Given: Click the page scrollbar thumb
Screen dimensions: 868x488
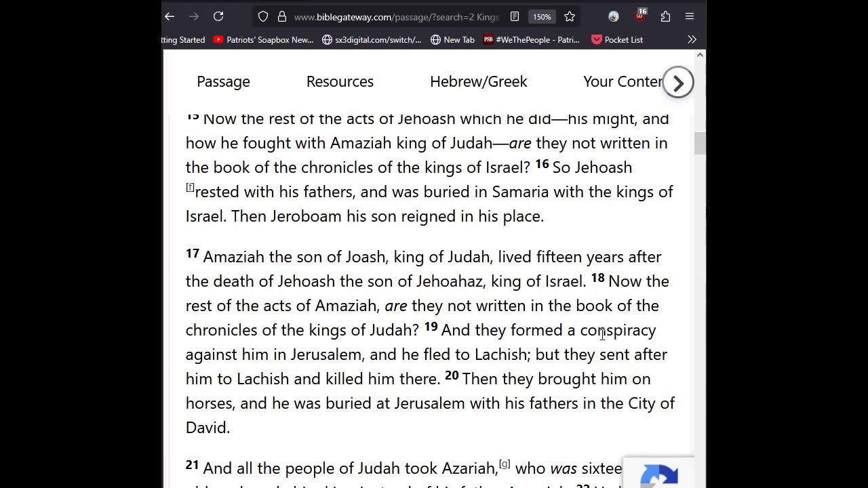Looking at the screenshot, I should [700, 143].
